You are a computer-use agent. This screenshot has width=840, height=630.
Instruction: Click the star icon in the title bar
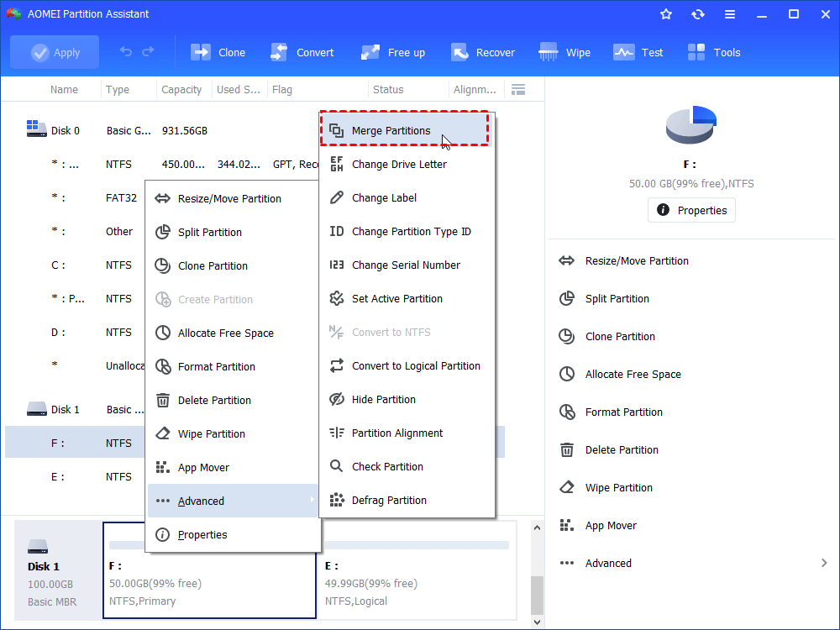pyautogui.click(x=665, y=13)
